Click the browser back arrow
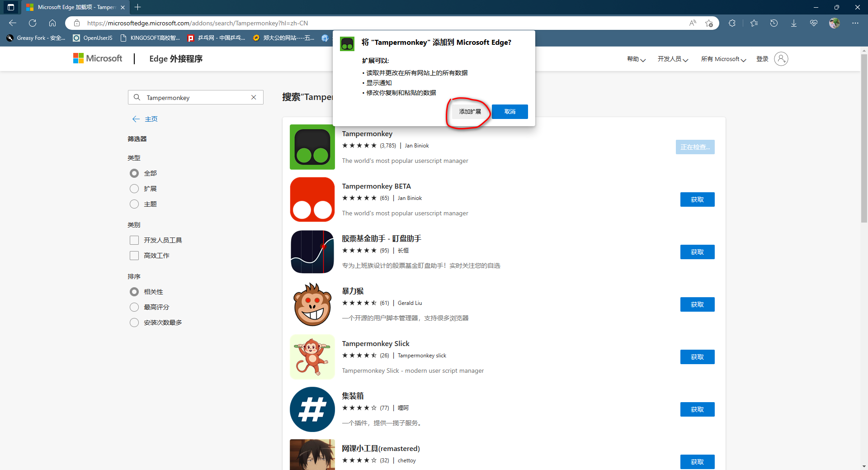Screen dimensions: 868x470 [x=13, y=23]
